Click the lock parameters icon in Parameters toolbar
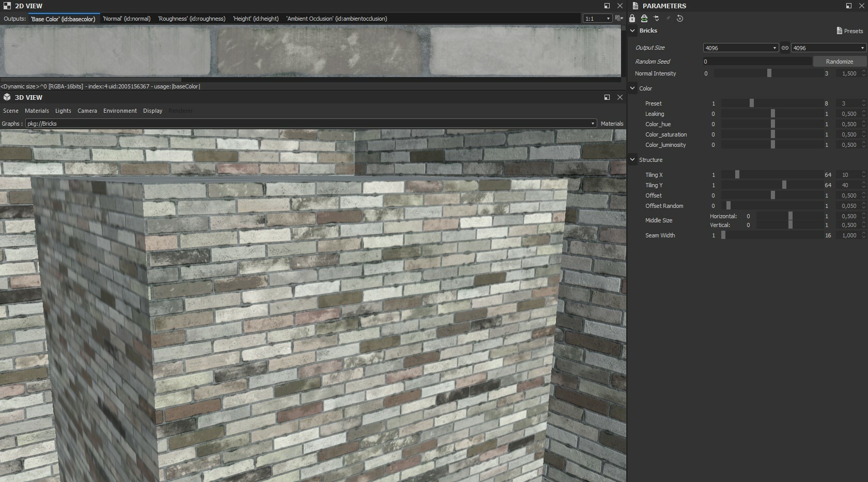Viewport: 868px width, 482px height. tap(631, 19)
